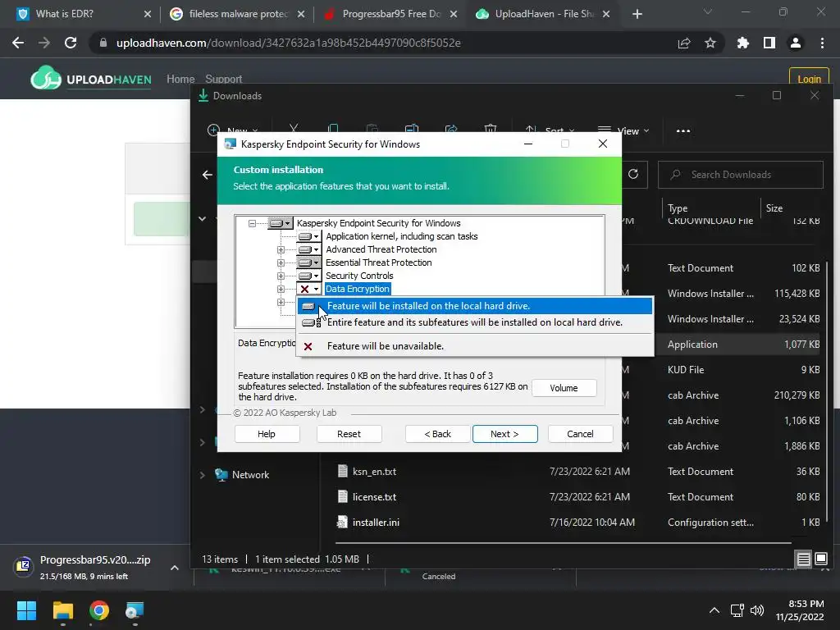Expand the Advanced Threat Protection node
The height and width of the screenshot is (630, 840).
(281, 249)
